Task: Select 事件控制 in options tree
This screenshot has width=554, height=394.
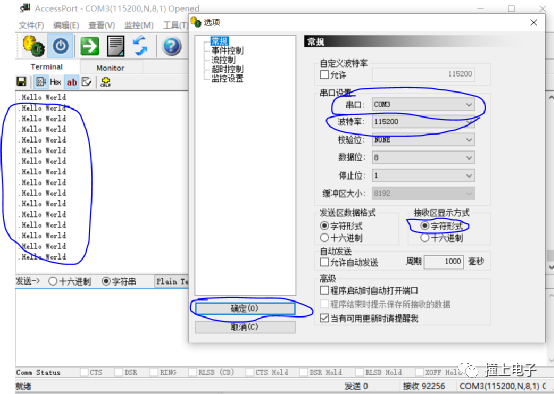Action: tap(227, 51)
